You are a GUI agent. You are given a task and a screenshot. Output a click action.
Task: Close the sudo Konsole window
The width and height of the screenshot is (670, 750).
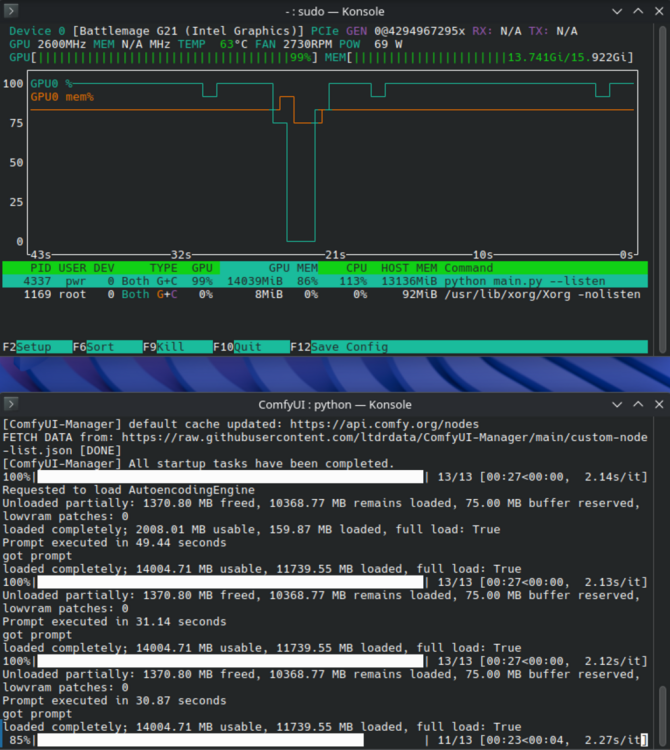(659, 11)
